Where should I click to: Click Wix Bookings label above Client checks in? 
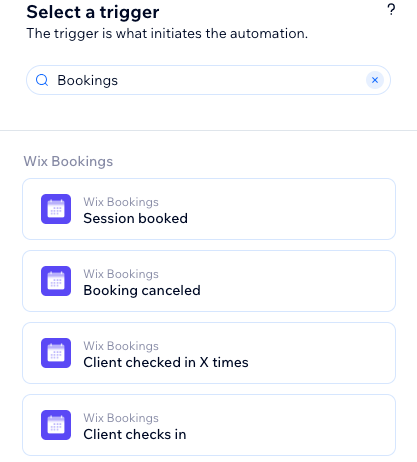(x=121, y=418)
